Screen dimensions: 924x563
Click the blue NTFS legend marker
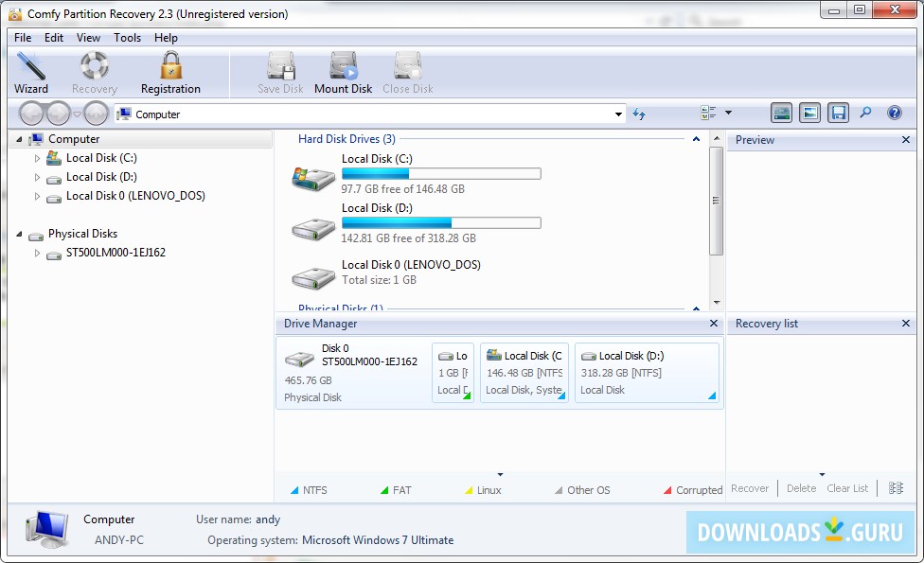click(294, 490)
